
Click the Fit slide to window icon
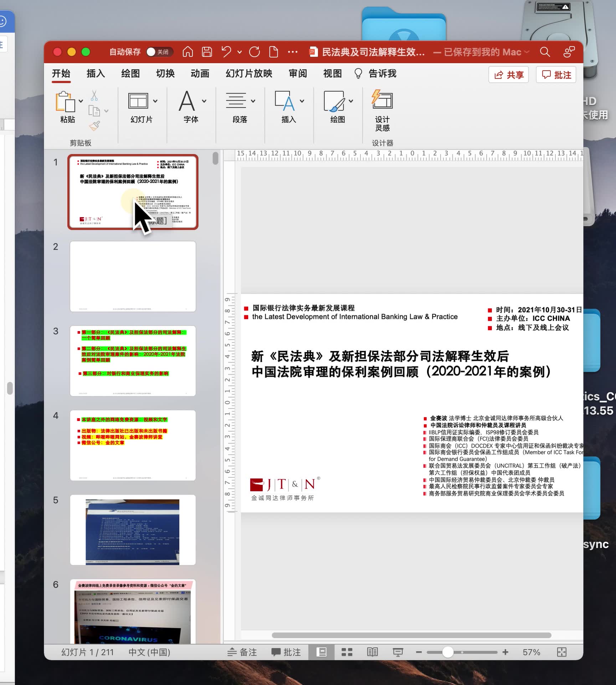pos(561,652)
